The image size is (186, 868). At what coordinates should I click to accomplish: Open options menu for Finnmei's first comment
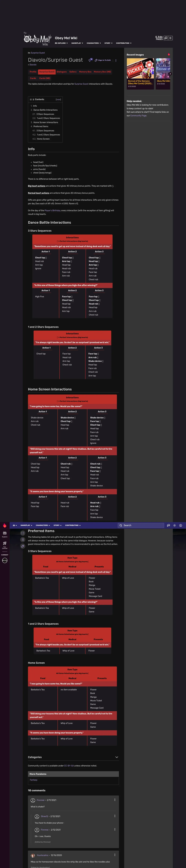click(115, 800)
